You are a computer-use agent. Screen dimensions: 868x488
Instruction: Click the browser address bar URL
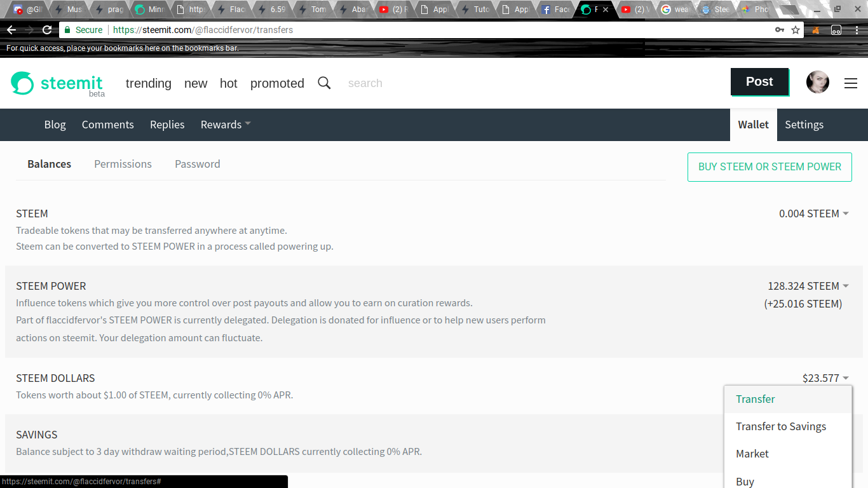point(203,30)
